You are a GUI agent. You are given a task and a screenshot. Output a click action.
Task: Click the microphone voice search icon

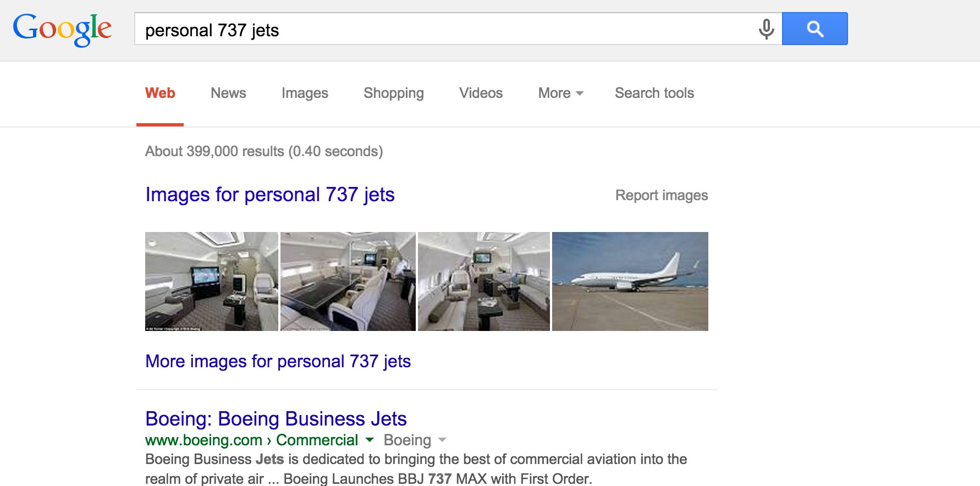(x=766, y=29)
